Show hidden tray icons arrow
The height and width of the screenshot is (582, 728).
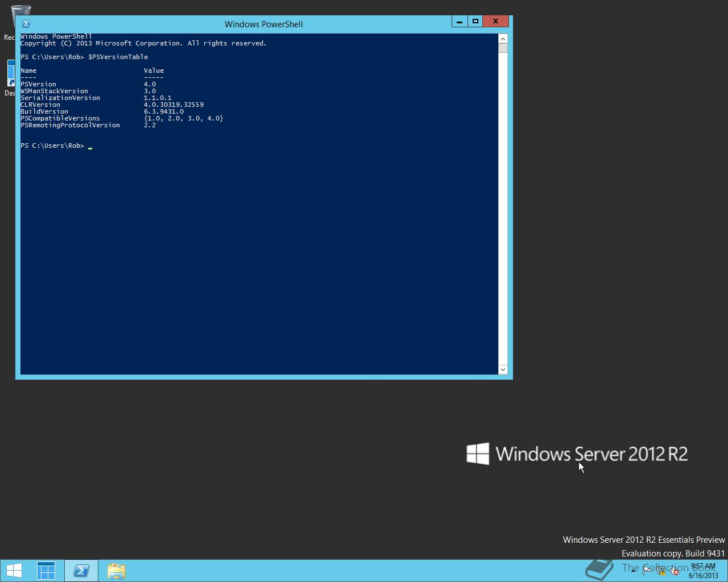[x=633, y=571]
